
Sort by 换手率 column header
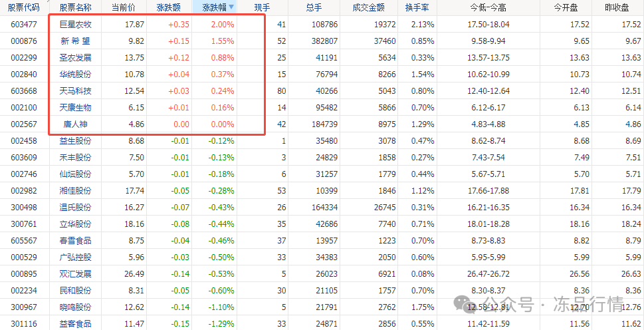(x=417, y=7)
